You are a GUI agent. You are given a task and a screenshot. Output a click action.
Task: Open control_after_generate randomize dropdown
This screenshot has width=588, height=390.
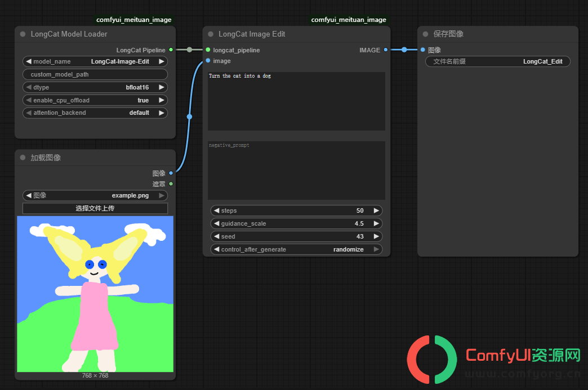click(x=296, y=249)
